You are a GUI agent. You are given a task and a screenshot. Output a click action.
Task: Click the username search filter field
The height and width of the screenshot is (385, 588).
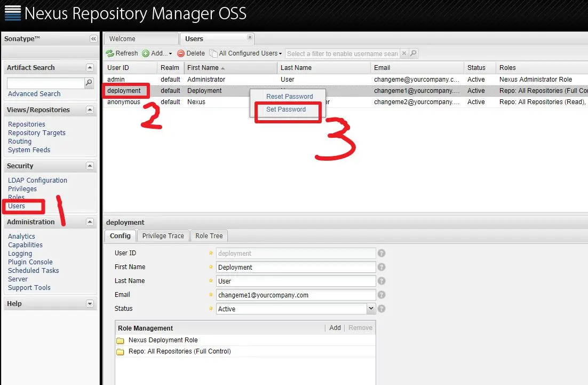[x=342, y=53]
